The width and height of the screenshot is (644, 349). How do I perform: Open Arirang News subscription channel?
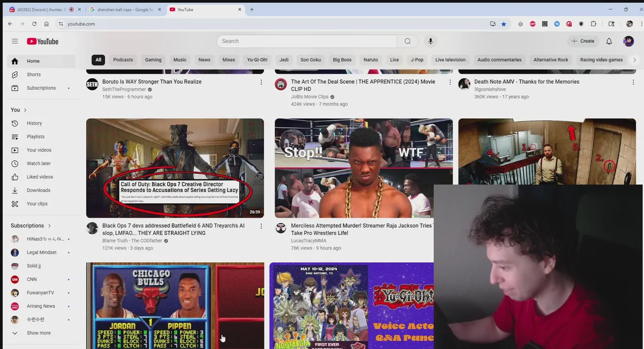41,306
